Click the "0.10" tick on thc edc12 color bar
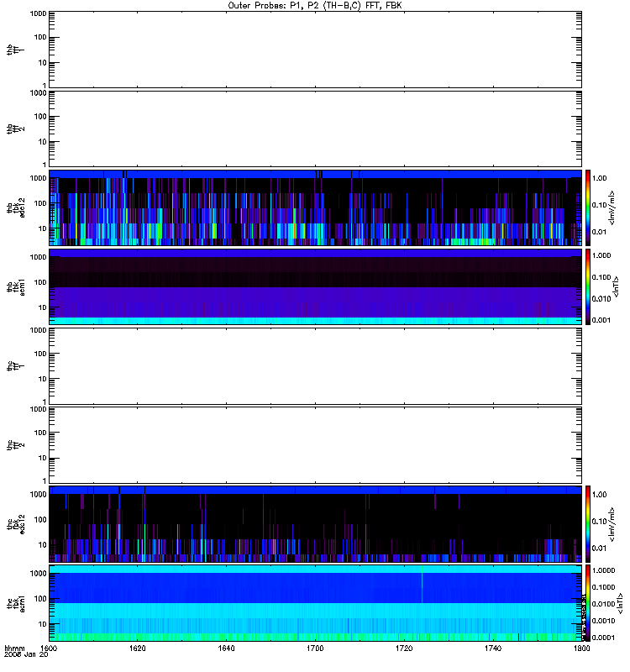 (x=599, y=521)
